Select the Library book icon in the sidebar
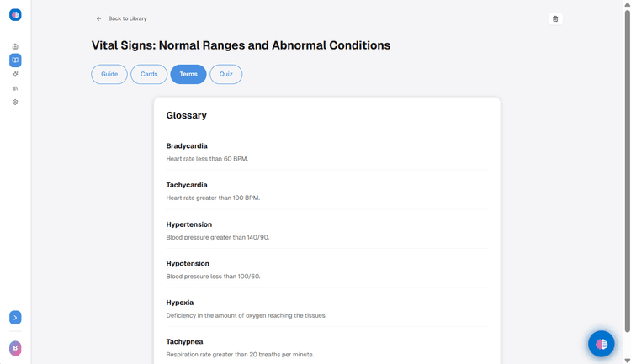Image resolution: width=631 pixels, height=364 pixels. coord(15,61)
